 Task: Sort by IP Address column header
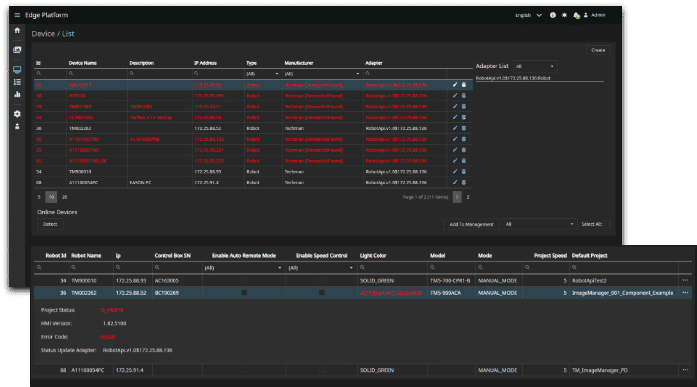(x=205, y=63)
